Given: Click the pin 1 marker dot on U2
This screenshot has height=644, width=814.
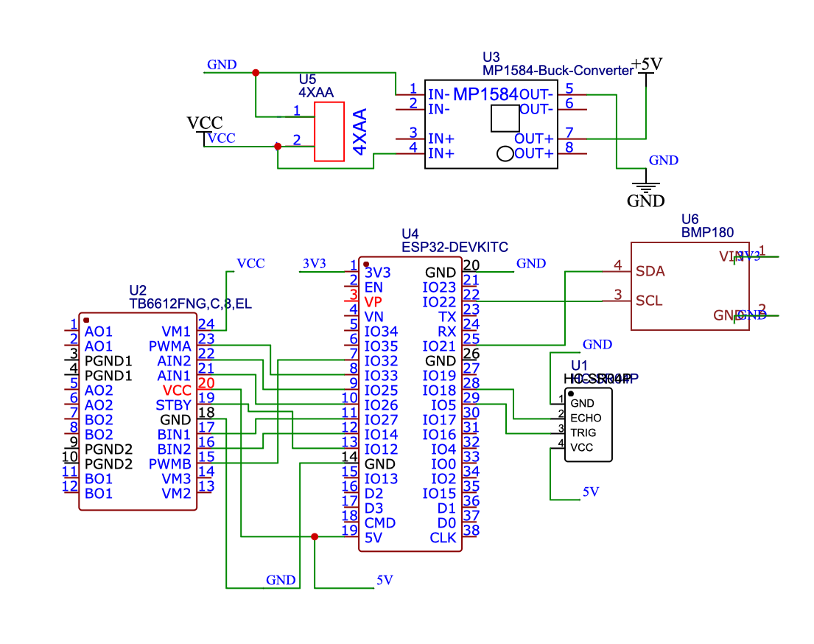Looking at the screenshot, I should point(85,320).
